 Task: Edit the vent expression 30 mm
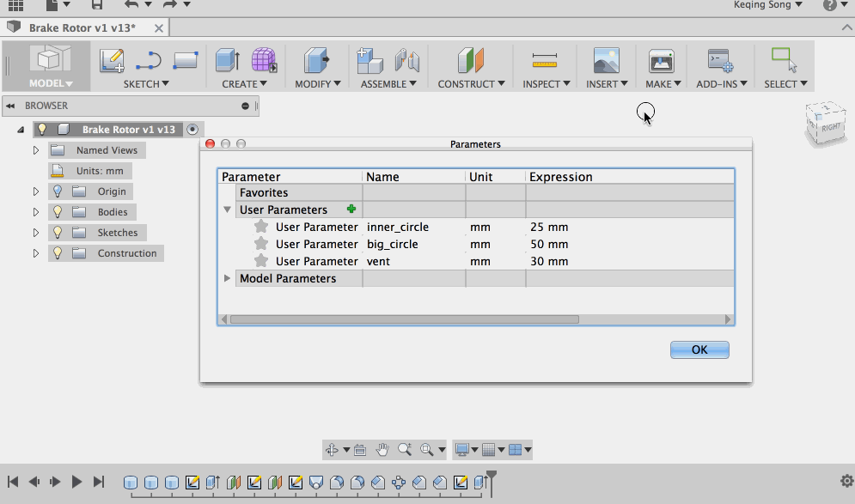point(549,261)
